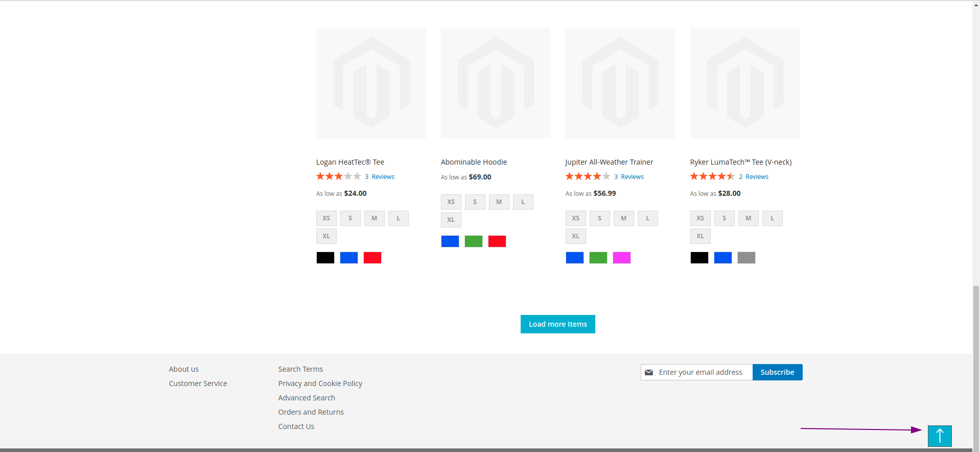Click the Subscribe newsletter button
This screenshot has height=452, width=980.
coord(778,372)
